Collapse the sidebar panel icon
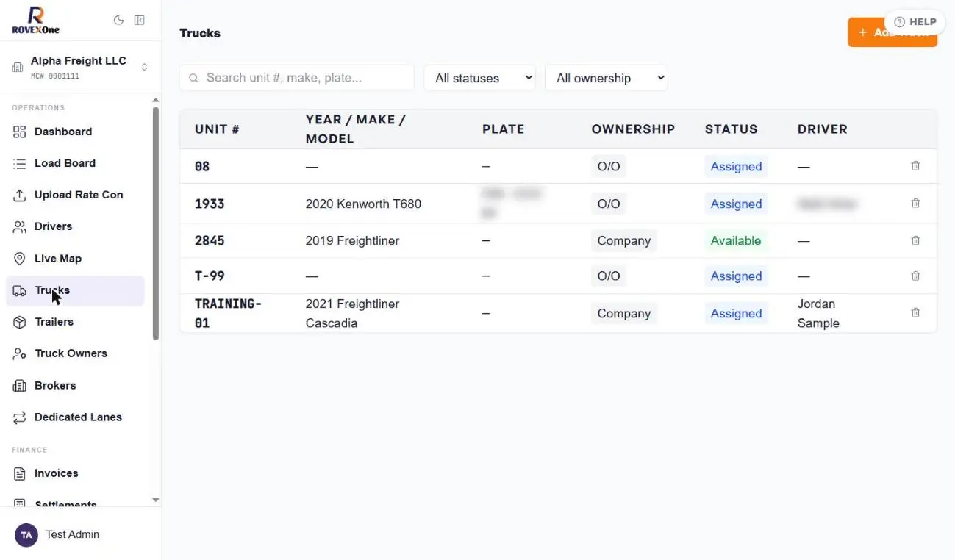The width and height of the screenshot is (955, 560). coord(139,21)
